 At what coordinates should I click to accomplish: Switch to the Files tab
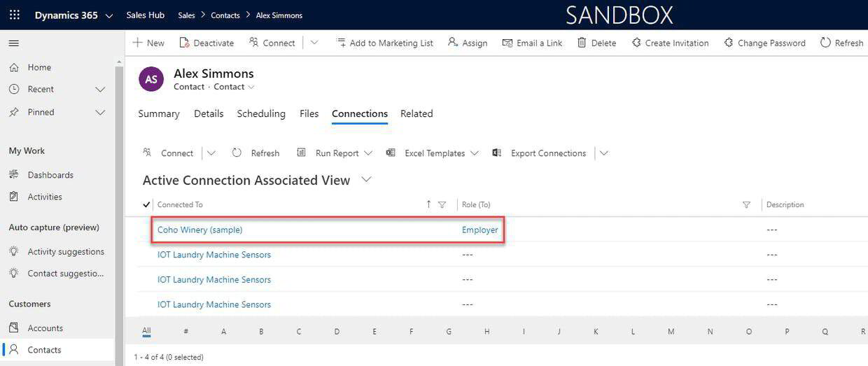pyautogui.click(x=309, y=113)
